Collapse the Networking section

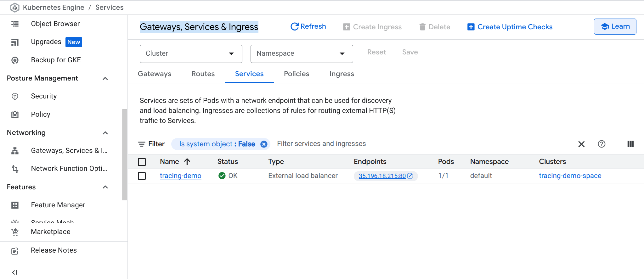coord(105,133)
